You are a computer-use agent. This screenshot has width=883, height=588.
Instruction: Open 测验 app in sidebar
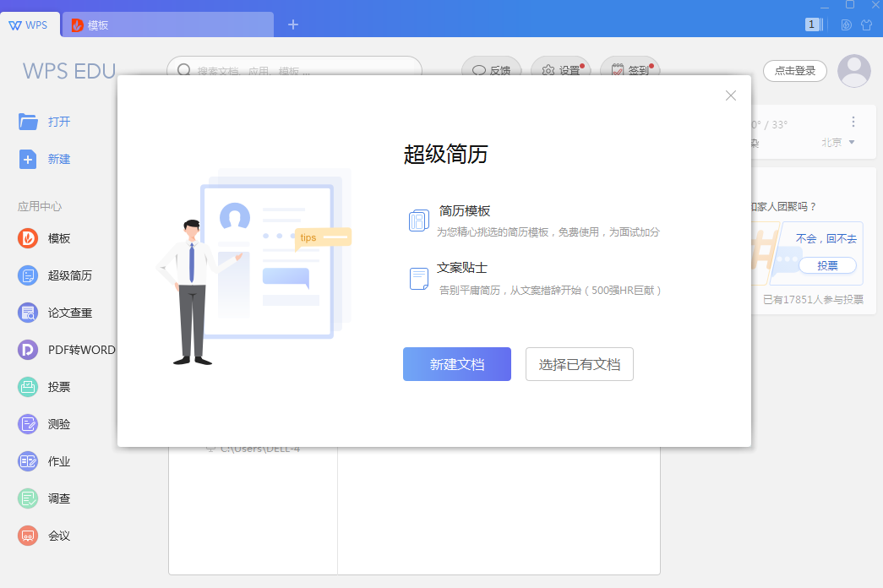tap(45, 424)
